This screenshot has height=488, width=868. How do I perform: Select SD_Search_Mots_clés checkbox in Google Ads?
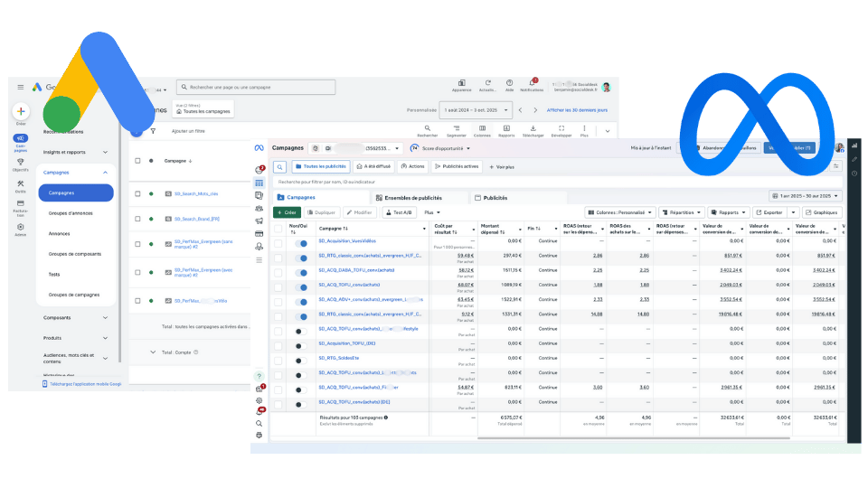137,193
